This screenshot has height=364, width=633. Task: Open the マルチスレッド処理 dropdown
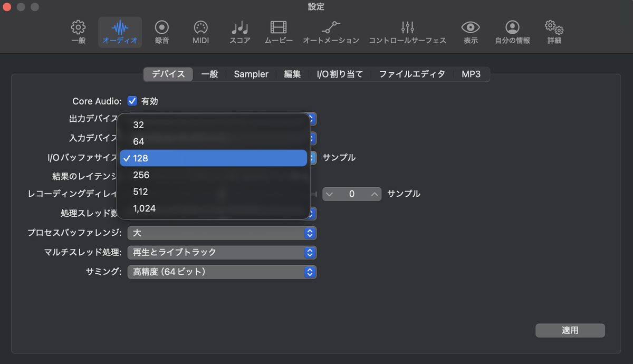[222, 252]
